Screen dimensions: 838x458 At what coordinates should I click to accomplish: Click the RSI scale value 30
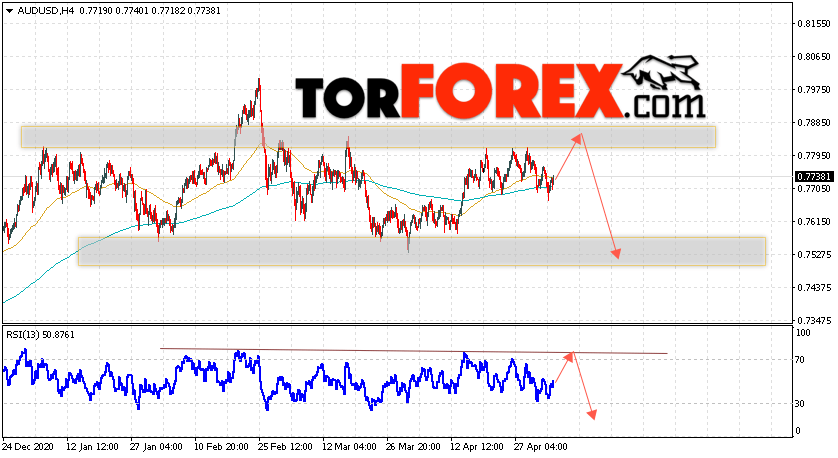[x=800, y=404]
